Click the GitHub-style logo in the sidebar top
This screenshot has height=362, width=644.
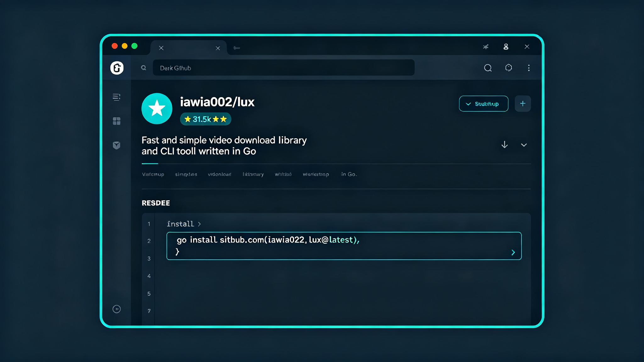[117, 68]
